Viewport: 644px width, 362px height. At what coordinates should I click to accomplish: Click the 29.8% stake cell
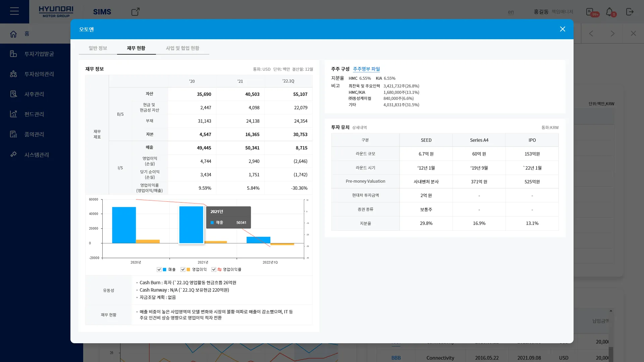pos(426,223)
